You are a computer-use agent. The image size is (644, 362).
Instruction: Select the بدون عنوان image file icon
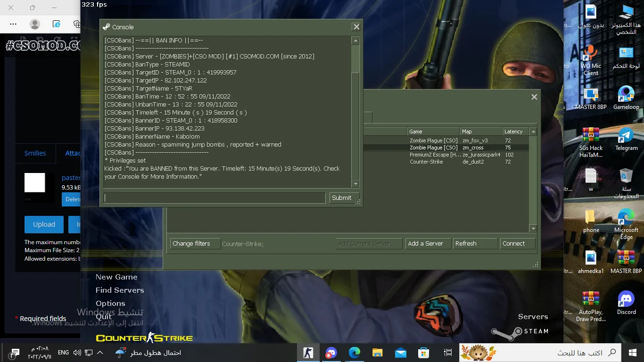pyautogui.click(x=591, y=16)
